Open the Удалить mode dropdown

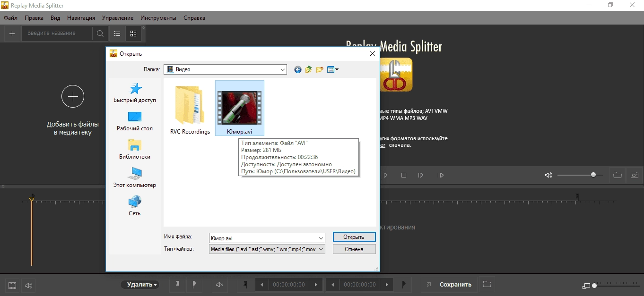pos(139,285)
